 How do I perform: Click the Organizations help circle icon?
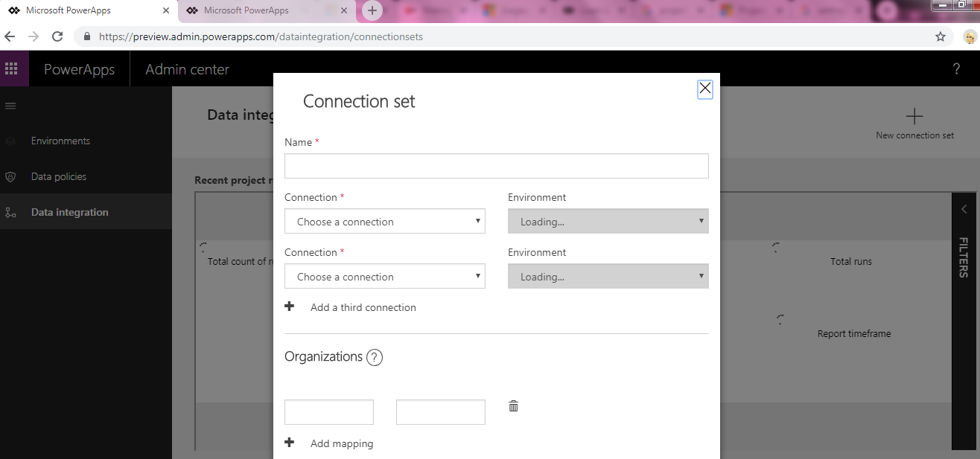pos(374,357)
